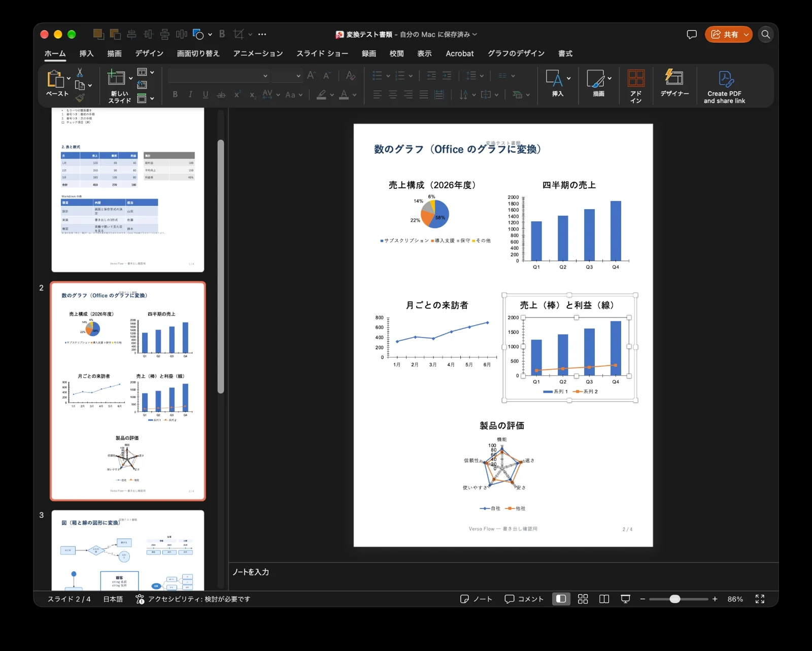Click the text highlight color swatch
Image resolution: width=812 pixels, height=651 pixels.
click(321, 94)
